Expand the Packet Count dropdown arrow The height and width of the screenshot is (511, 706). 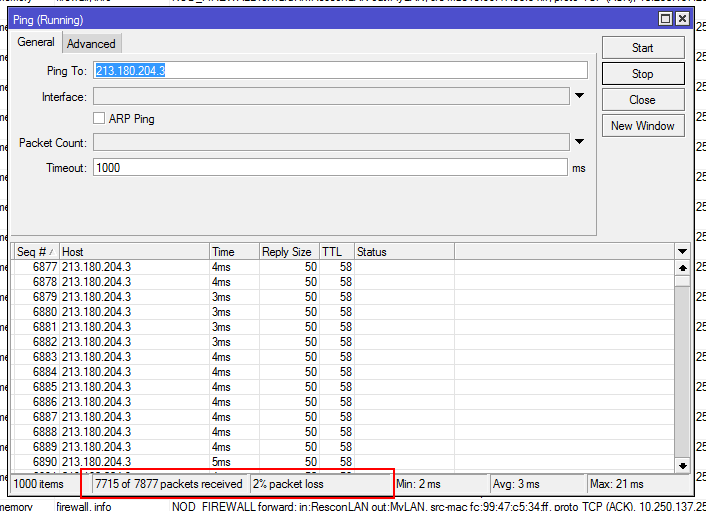pos(579,142)
